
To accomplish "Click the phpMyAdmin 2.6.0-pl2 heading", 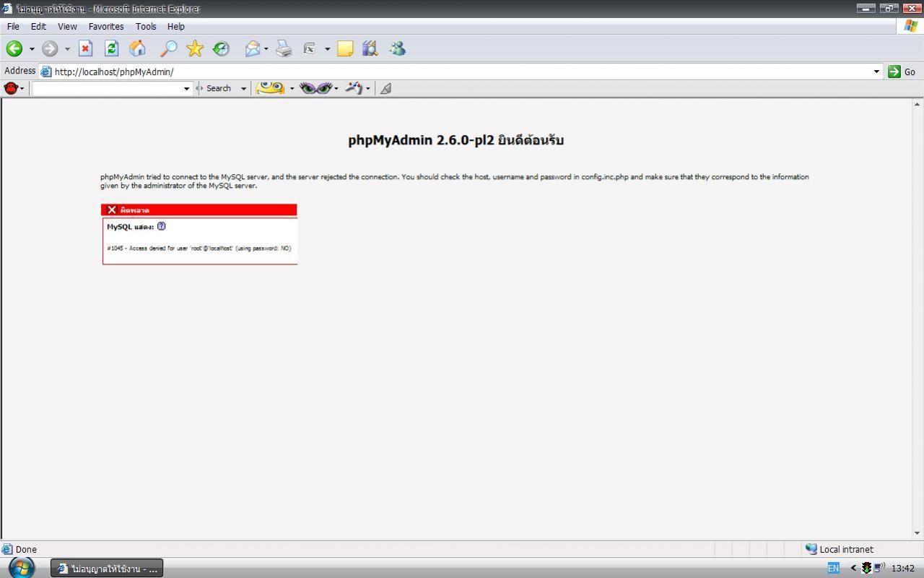I will tap(456, 140).
